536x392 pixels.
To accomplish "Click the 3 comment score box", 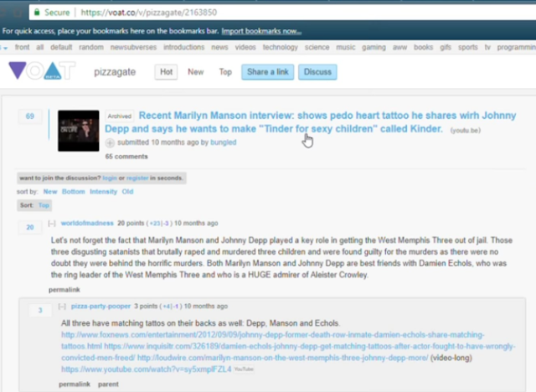I will pyautogui.click(x=40, y=310).
